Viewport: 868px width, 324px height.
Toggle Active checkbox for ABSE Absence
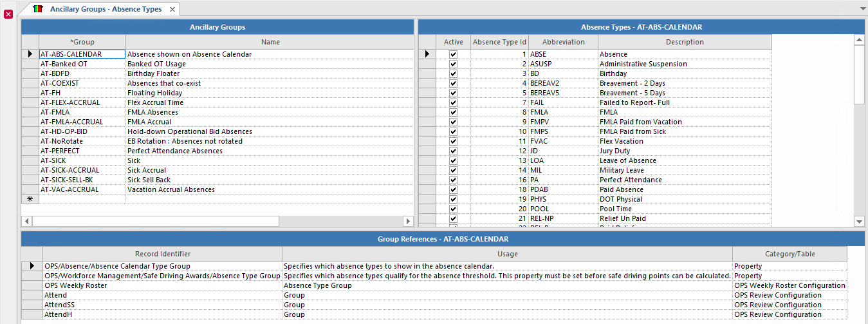(454, 54)
